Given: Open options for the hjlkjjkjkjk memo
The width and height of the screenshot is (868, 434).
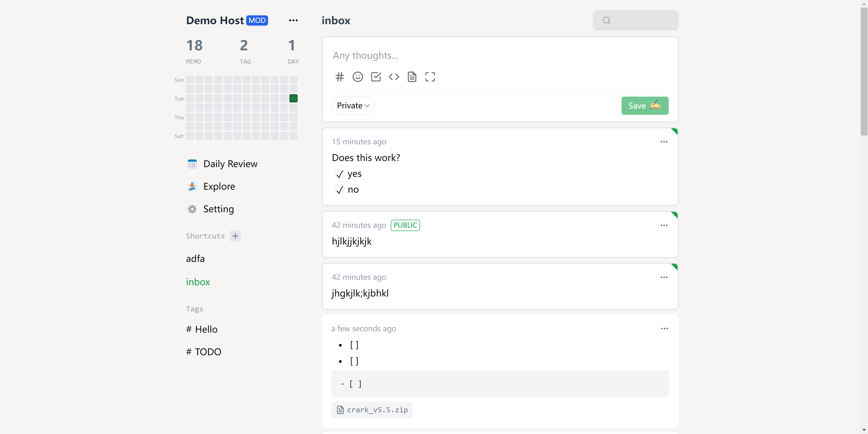Looking at the screenshot, I should tap(664, 225).
